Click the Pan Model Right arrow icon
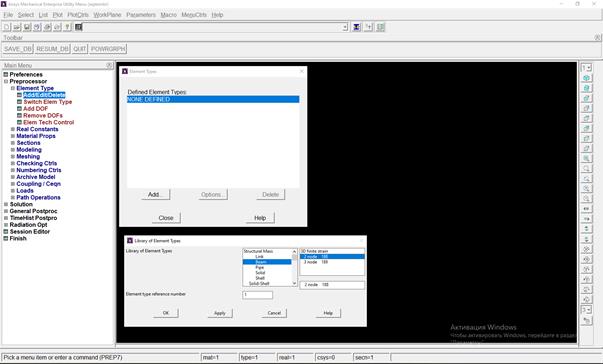Image resolution: width=603 pixels, height=364 pixels. (x=586, y=219)
